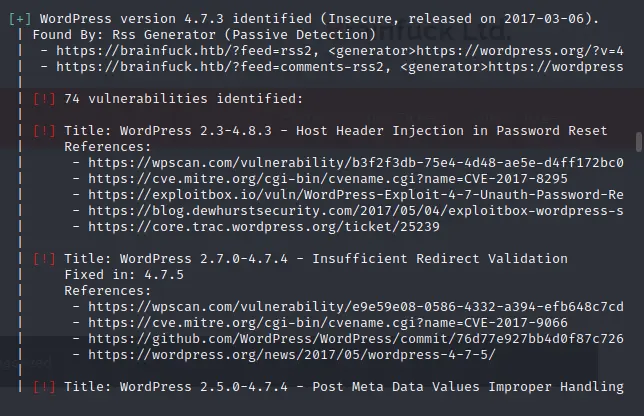Open the github.com WordPress commit link
Screen dimensions: 644x416
point(356,339)
